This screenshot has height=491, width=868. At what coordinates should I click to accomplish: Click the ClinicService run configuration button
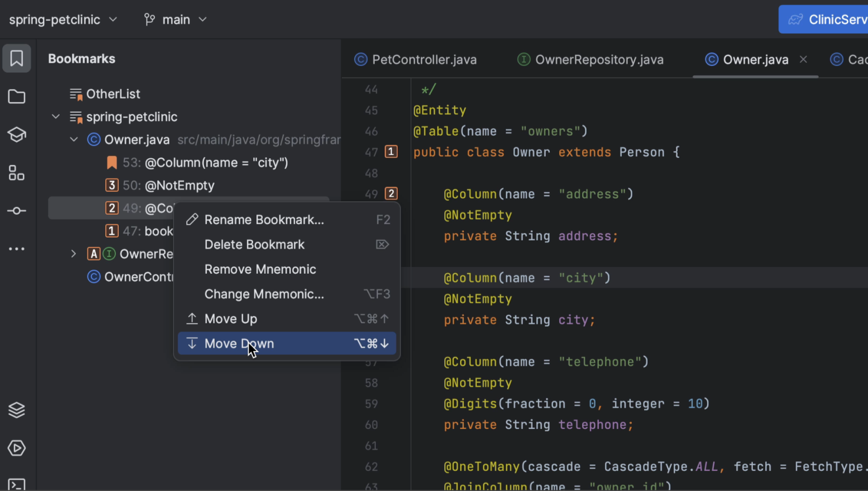(830, 19)
